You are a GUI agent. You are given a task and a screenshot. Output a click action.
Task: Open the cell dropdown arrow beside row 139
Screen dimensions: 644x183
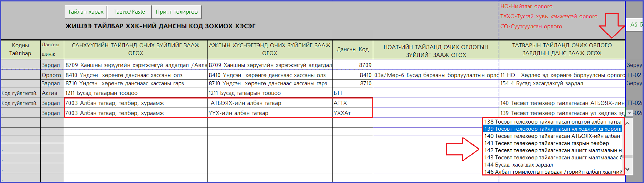(629, 113)
